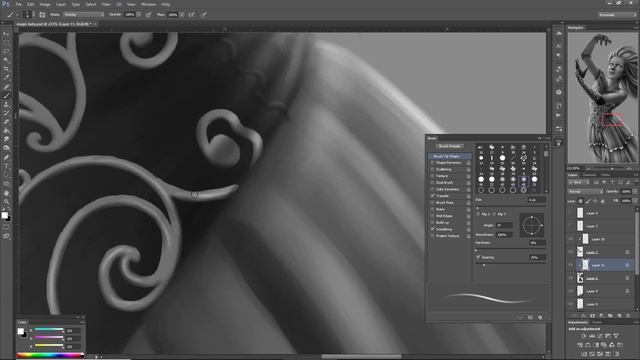Toggle pressure for opacity icon
The width and height of the screenshot is (640, 360).
[x=149, y=15]
